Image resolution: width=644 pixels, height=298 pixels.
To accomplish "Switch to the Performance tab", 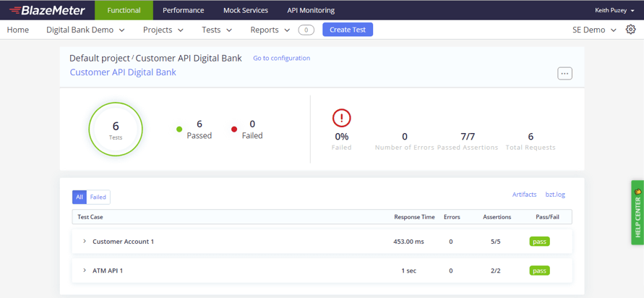I will [183, 10].
